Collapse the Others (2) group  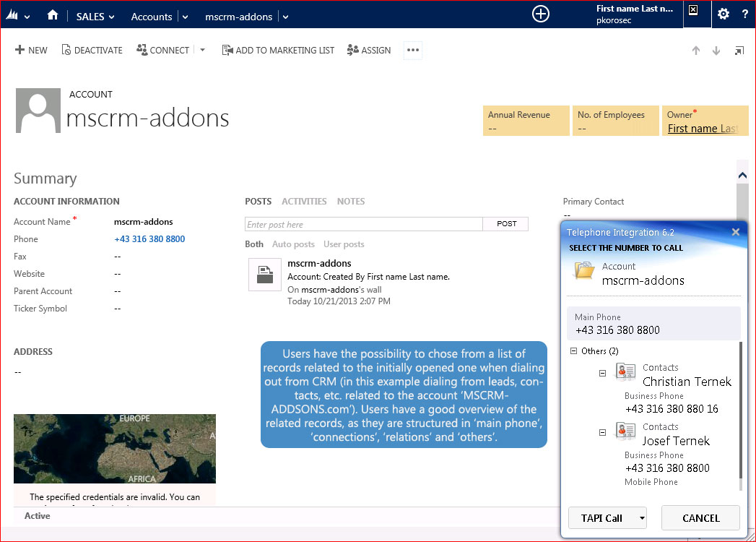coord(573,351)
